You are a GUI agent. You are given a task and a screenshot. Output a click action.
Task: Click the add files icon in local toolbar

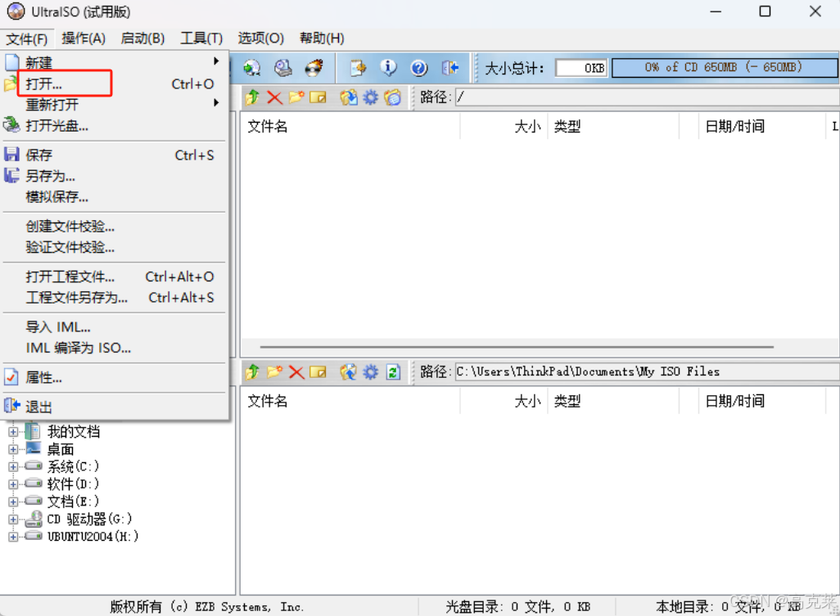click(349, 371)
